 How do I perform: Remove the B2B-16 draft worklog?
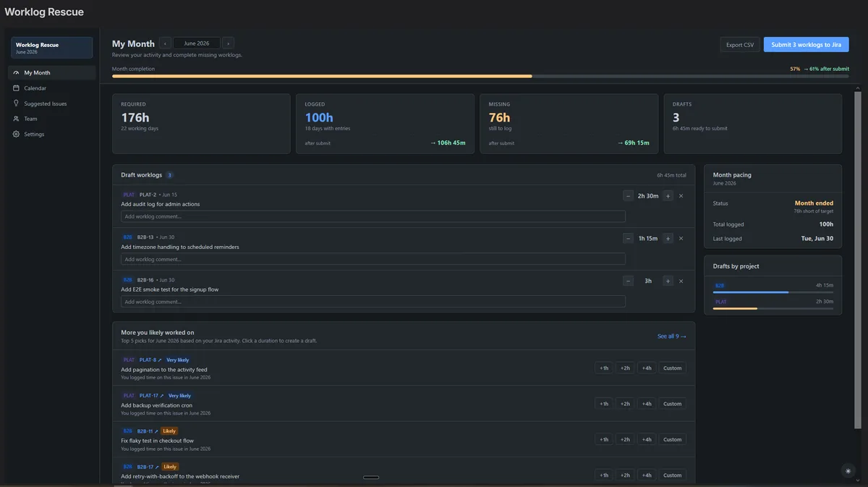point(681,281)
